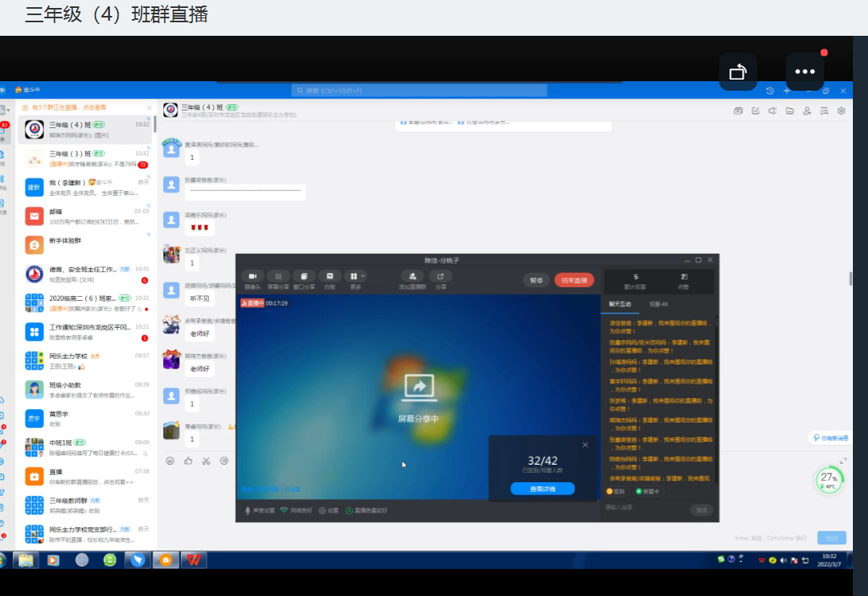Click the red 结束直播 end live button

click(x=574, y=281)
